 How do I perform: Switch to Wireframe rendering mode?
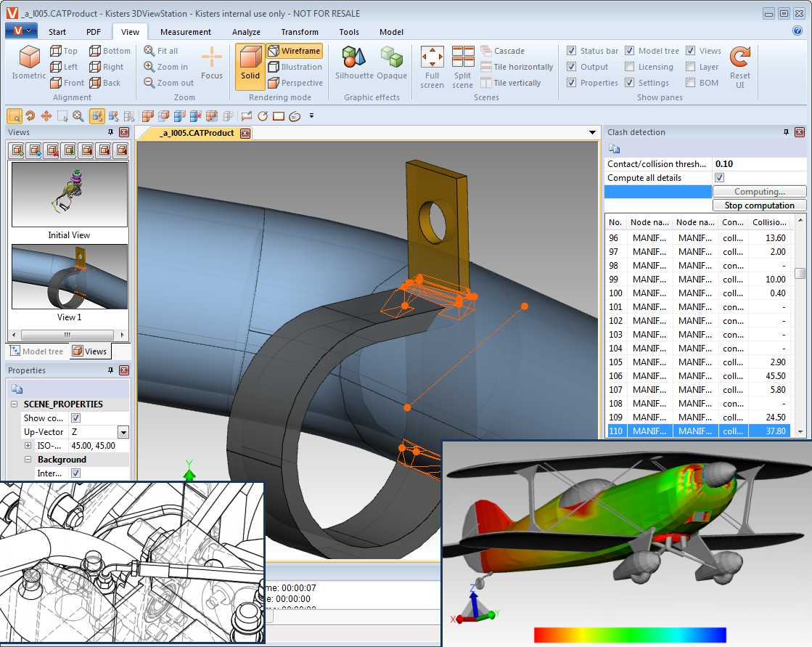coord(294,52)
